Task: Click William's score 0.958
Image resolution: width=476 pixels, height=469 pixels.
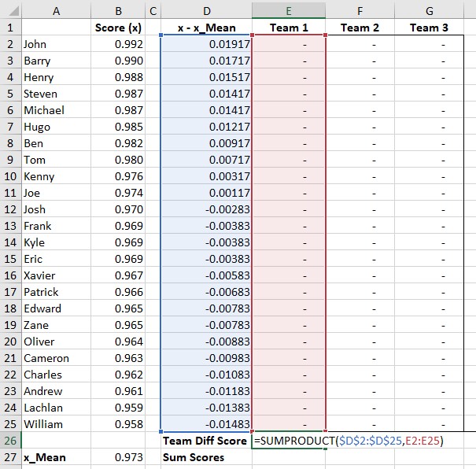Action: pyautogui.click(x=118, y=424)
